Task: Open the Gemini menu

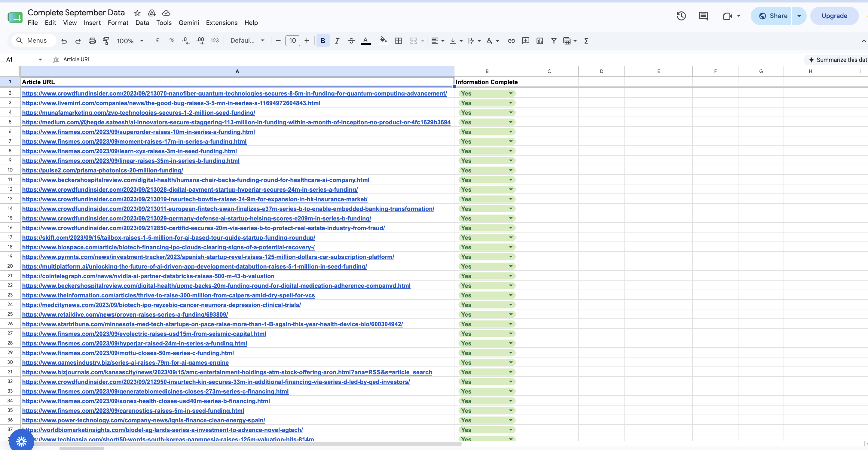Action: pyautogui.click(x=189, y=23)
